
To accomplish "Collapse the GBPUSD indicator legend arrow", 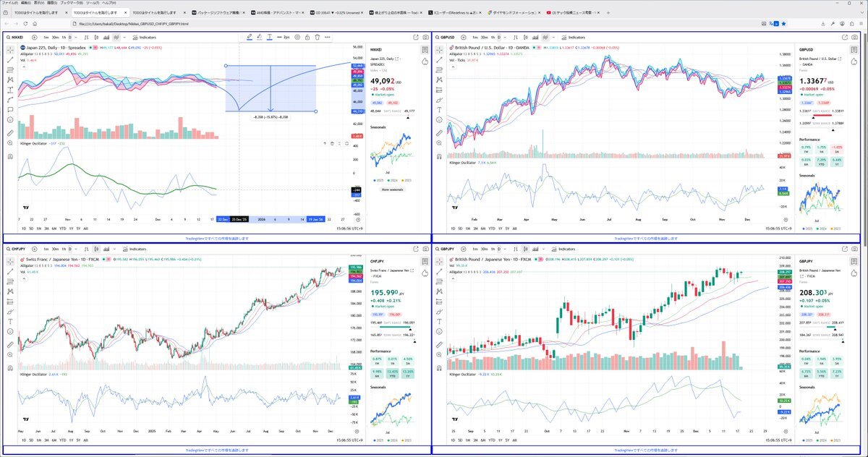I will click(x=453, y=67).
